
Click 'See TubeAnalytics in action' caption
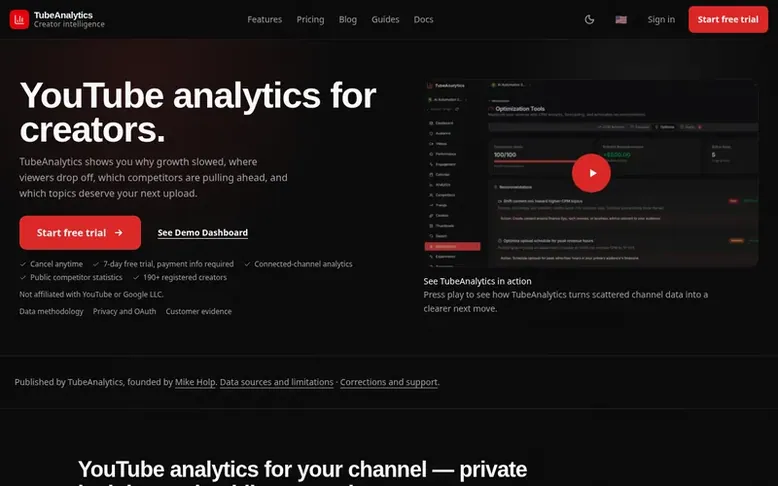(x=477, y=281)
